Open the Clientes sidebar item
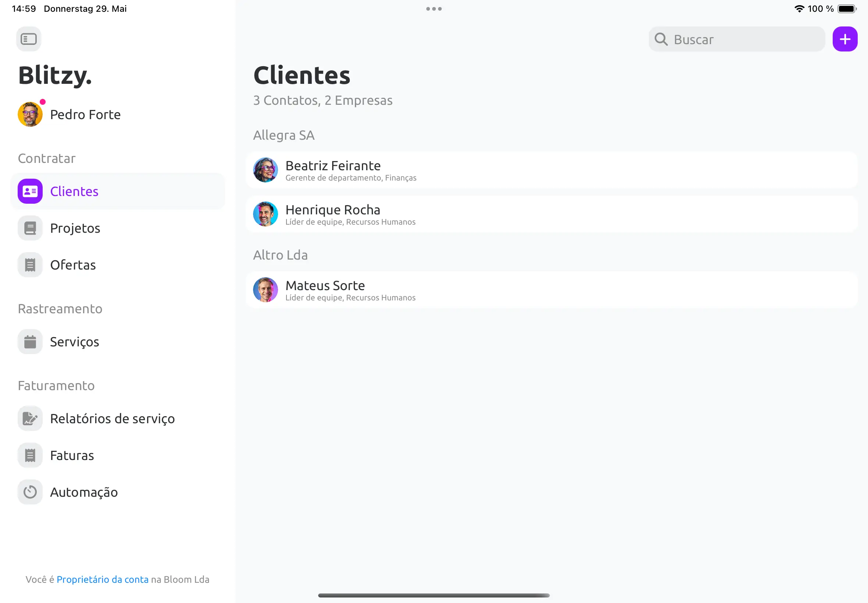The width and height of the screenshot is (868, 603). coord(118,191)
